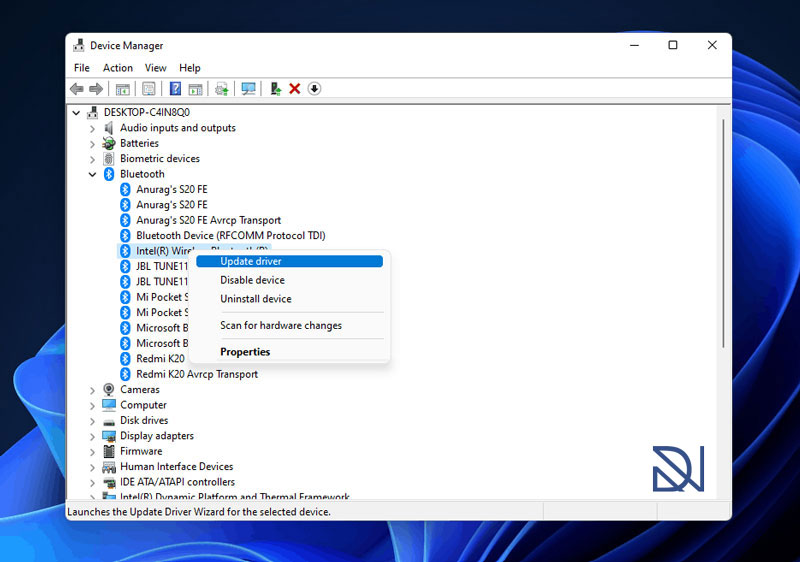Collapse the DESKTOP-C4IN8Q0 root node
The image size is (800, 562).
pos(76,112)
